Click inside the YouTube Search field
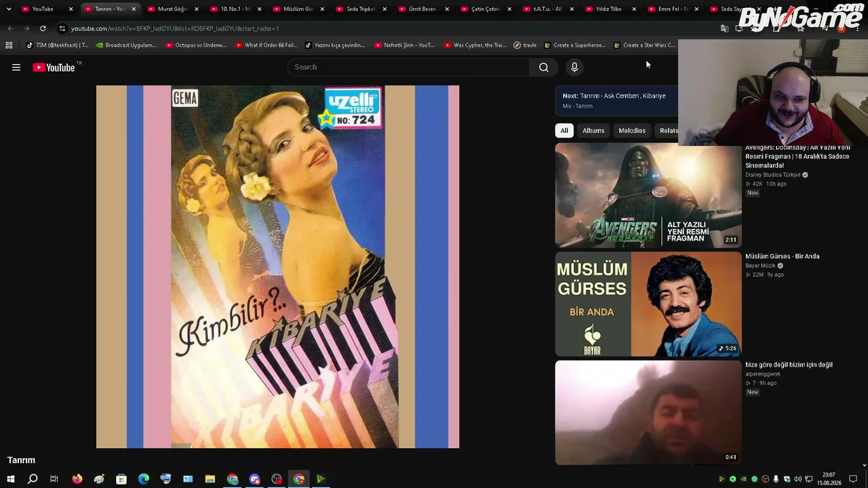The height and width of the screenshot is (488, 868). point(408,67)
